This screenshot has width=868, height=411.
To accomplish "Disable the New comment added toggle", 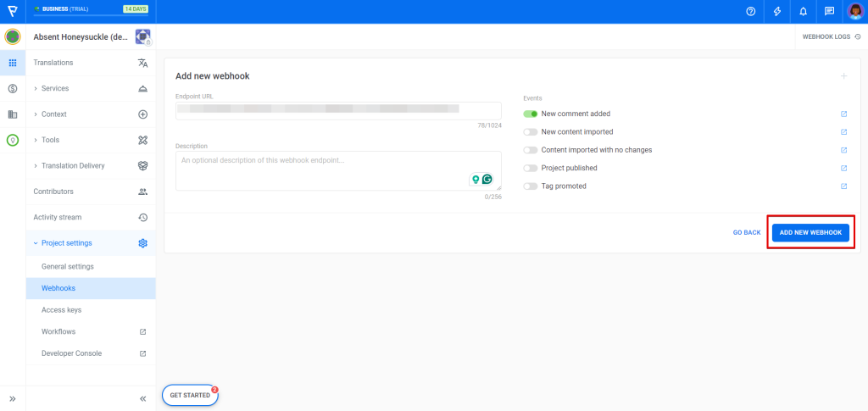I will pyautogui.click(x=531, y=114).
